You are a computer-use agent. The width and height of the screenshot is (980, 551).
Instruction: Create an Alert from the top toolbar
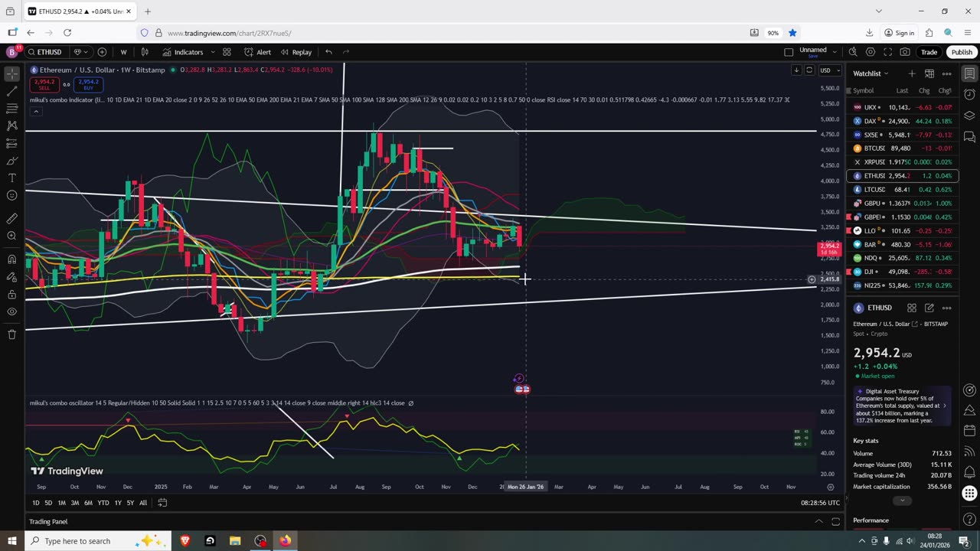click(257, 52)
